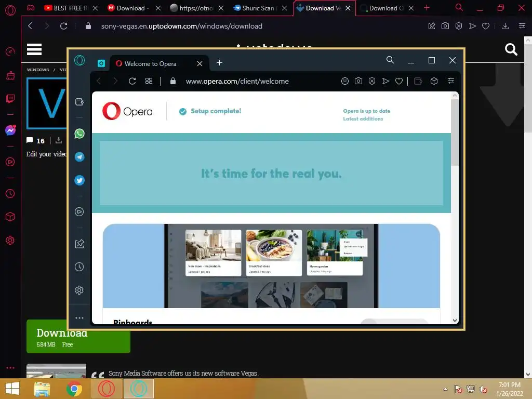Click the ad blocker shield in front Opera
532x399 pixels.
(x=372, y=81)
